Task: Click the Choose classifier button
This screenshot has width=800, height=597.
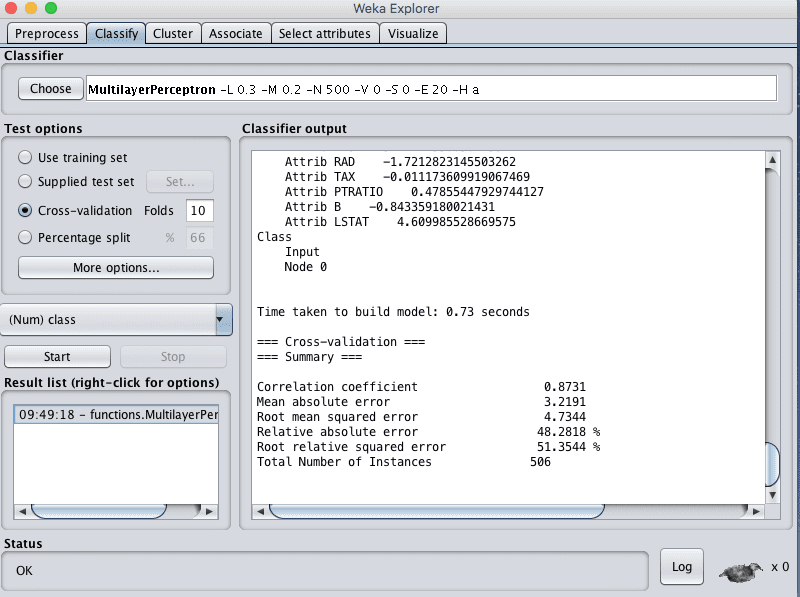Action: 51,89
